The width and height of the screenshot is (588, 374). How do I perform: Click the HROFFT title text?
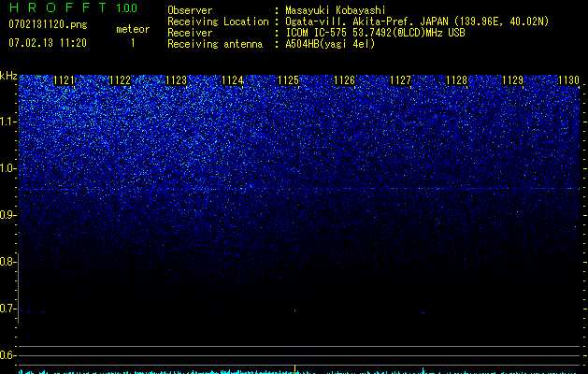[58, 7]
